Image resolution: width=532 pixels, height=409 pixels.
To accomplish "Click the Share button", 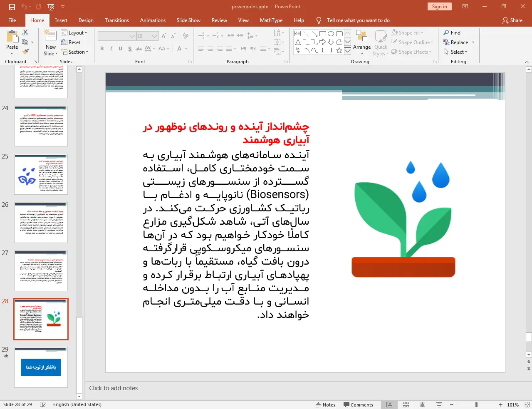I will click(512, 20).
